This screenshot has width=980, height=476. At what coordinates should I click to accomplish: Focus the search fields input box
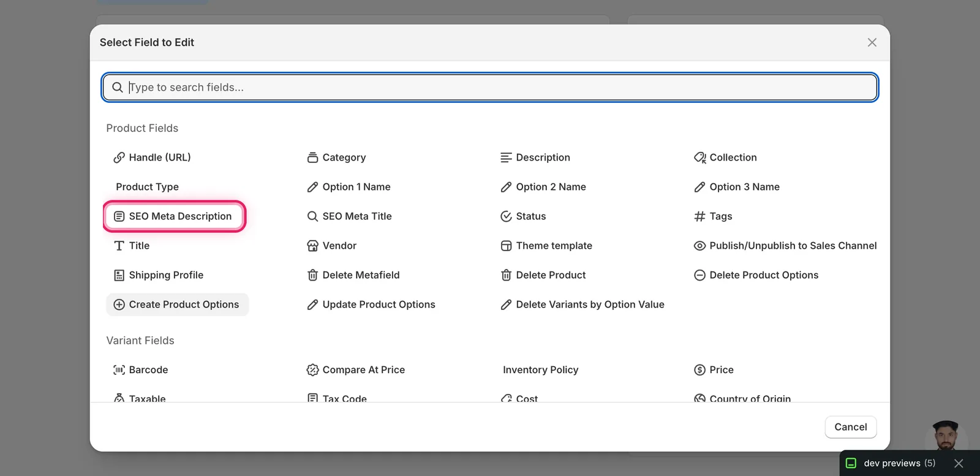pyautogui.click(x=490, y=88)
